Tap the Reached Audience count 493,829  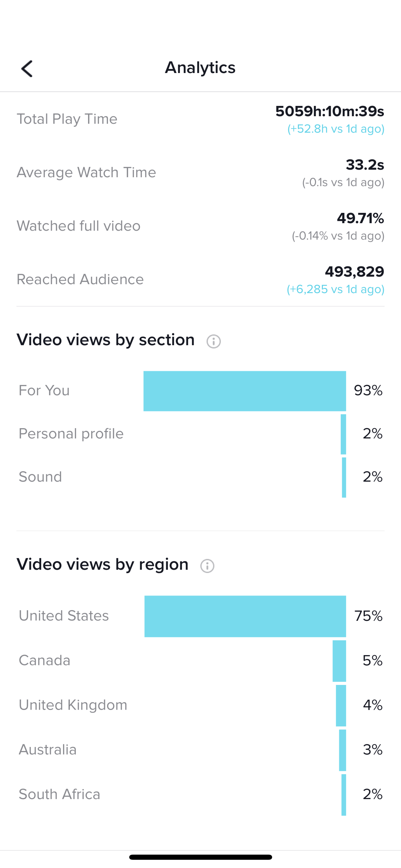point(354,272)
